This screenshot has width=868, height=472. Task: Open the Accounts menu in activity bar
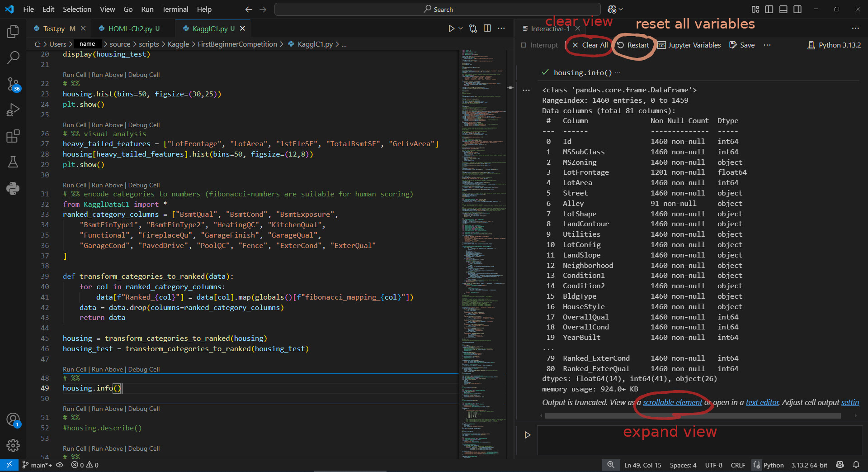[13, 420]
